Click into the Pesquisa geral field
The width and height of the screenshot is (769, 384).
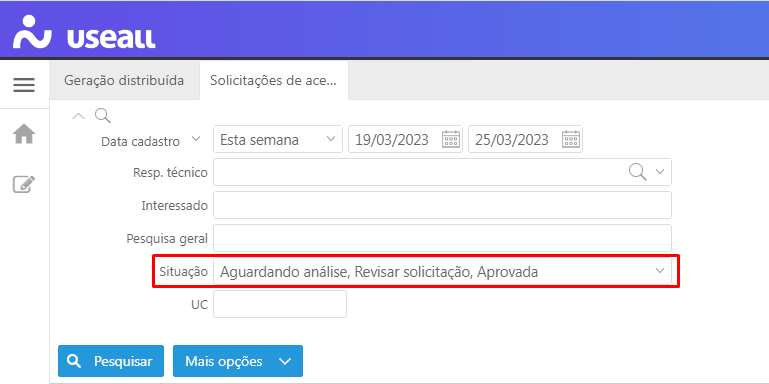(442, 238)
